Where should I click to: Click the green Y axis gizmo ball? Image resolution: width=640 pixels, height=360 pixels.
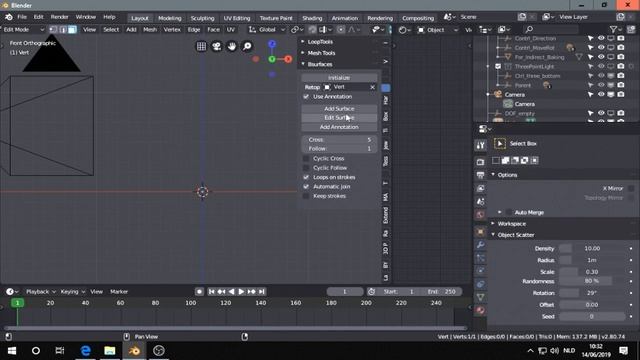[x=272, y=59]
